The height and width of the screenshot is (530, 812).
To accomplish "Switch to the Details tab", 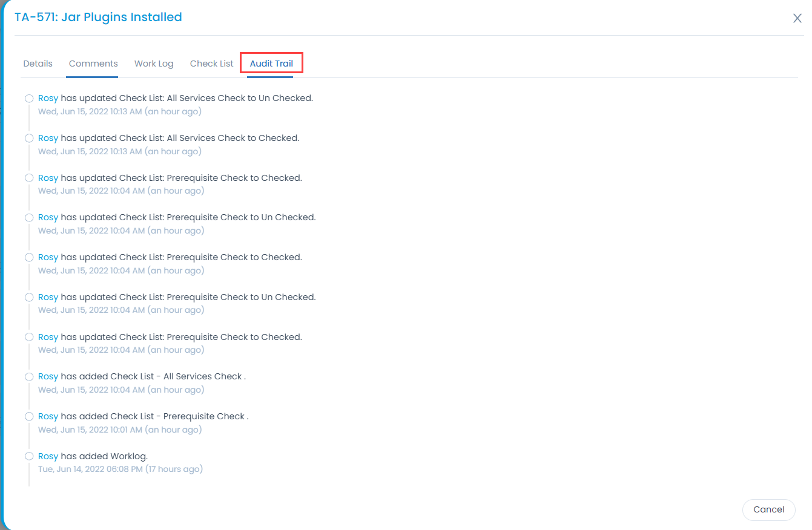I will point(38,63).
